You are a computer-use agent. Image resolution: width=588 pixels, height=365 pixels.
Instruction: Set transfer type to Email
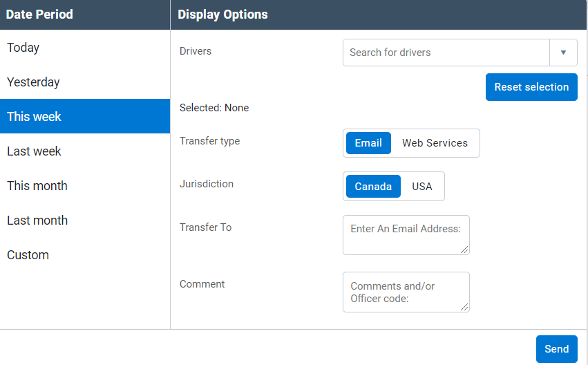368,143
